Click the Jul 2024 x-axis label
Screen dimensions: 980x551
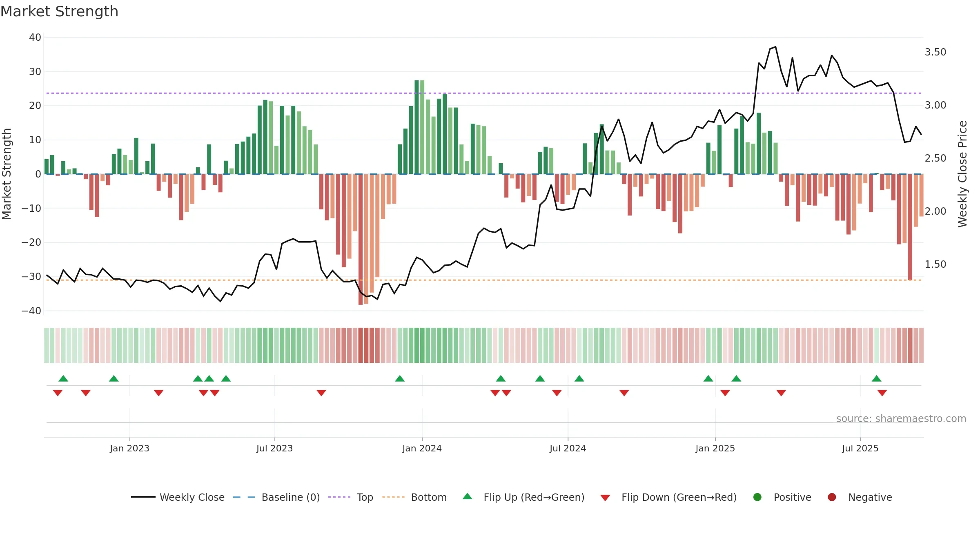tap(568, 448)
